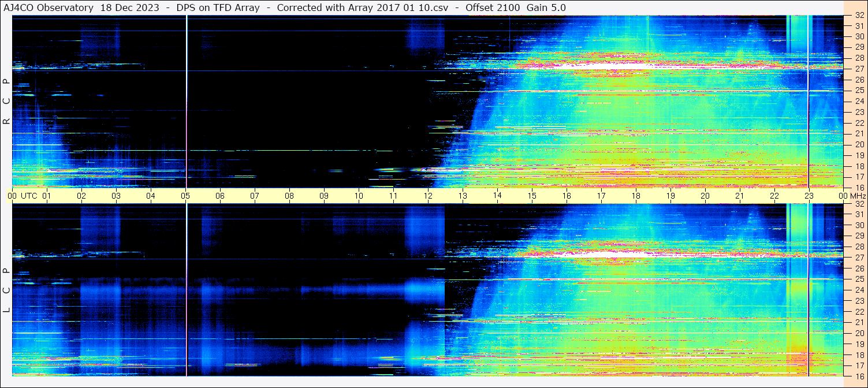The image size is (868, 388).
Task: Click the 02 UTC hour marker
Action: [x=81, y=196]
